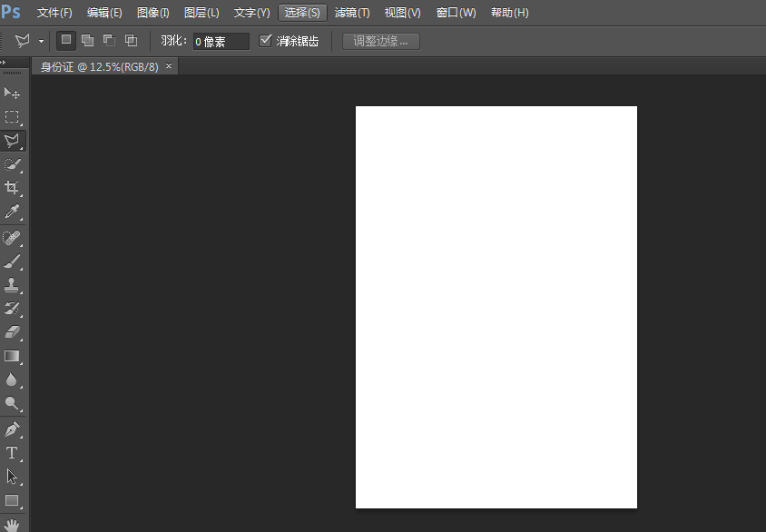Select the Eyedropper tool
This screenshot has width=766, height=532.
tap(12, 212)
